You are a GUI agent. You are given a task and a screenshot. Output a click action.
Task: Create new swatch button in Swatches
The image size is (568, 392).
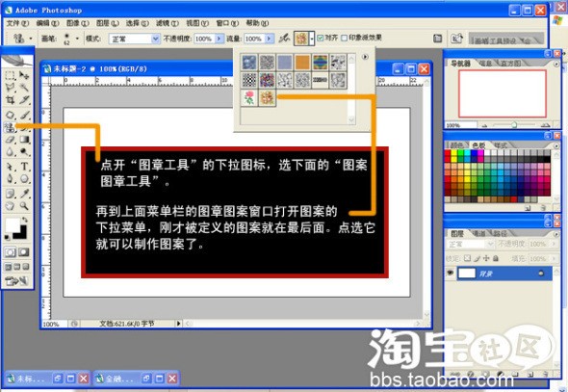click(x=528, y=208)
